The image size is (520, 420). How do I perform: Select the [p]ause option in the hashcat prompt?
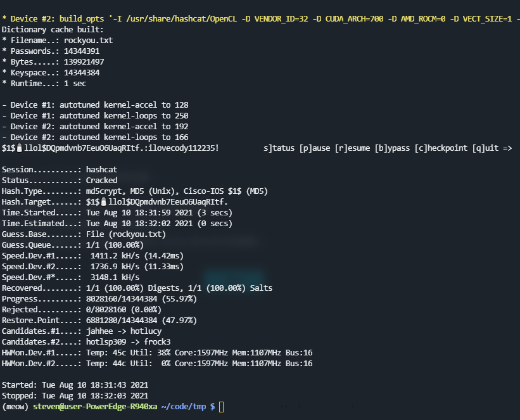tap(313, 148)
